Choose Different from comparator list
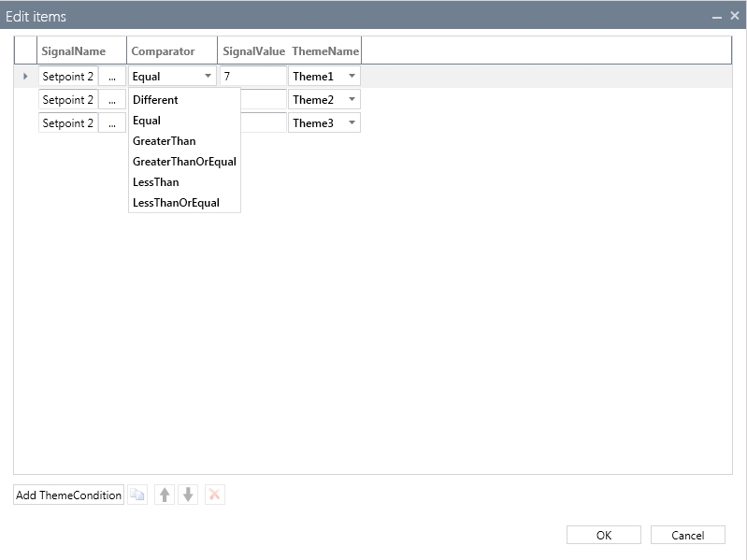The image size is (747, 560). [155, 100]
